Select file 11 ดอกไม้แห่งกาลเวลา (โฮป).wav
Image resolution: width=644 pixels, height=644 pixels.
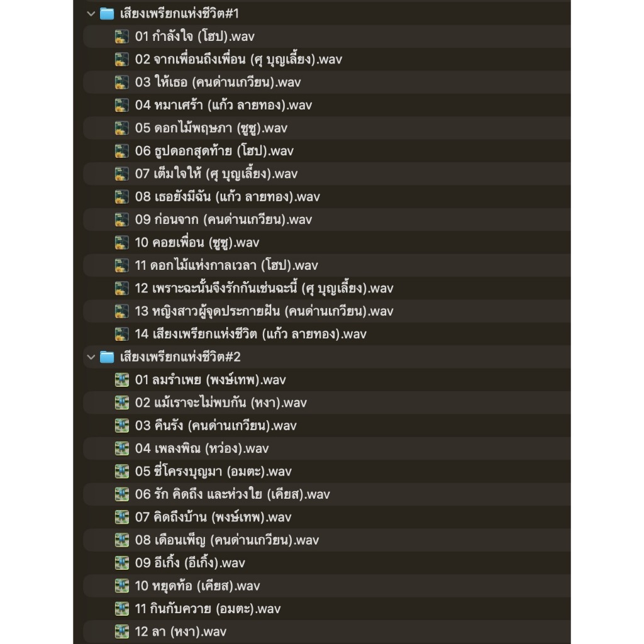[x=327, y=266]
